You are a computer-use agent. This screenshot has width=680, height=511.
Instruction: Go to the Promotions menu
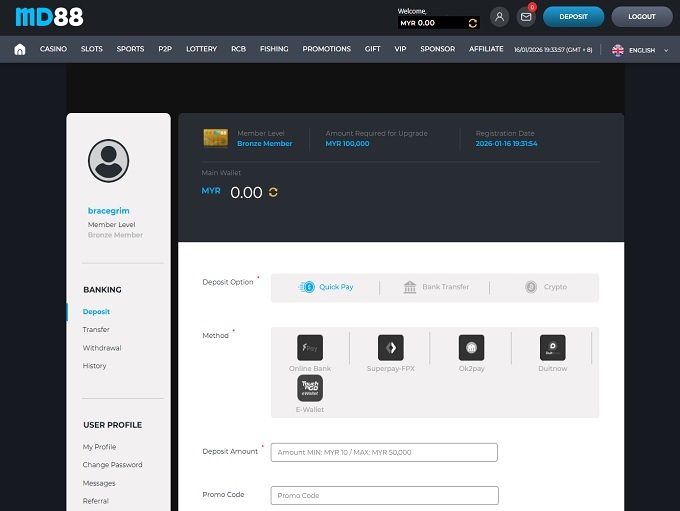pos(326,49)
